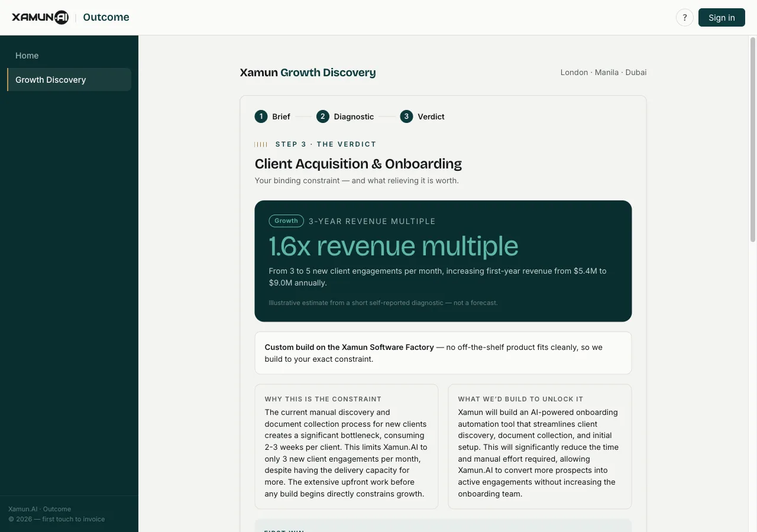Click the London · Manila · Dubai text

click(603, 73)
